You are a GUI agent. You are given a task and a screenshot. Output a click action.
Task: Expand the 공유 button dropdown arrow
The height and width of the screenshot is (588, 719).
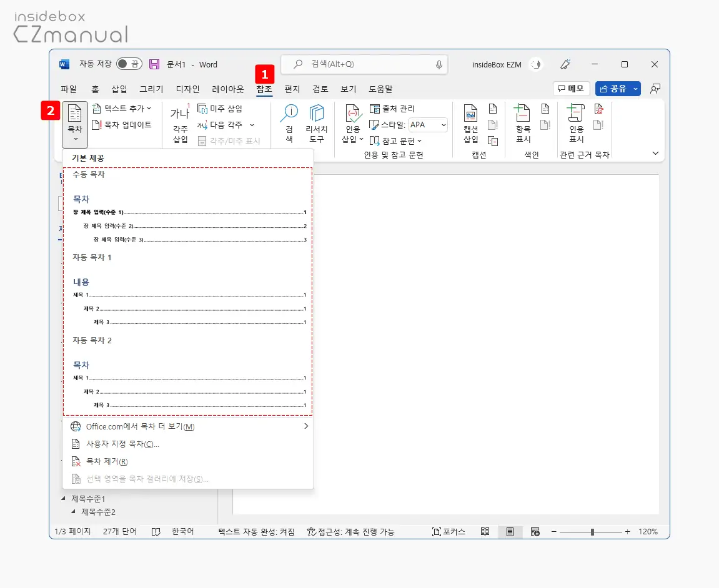point(635,89)
